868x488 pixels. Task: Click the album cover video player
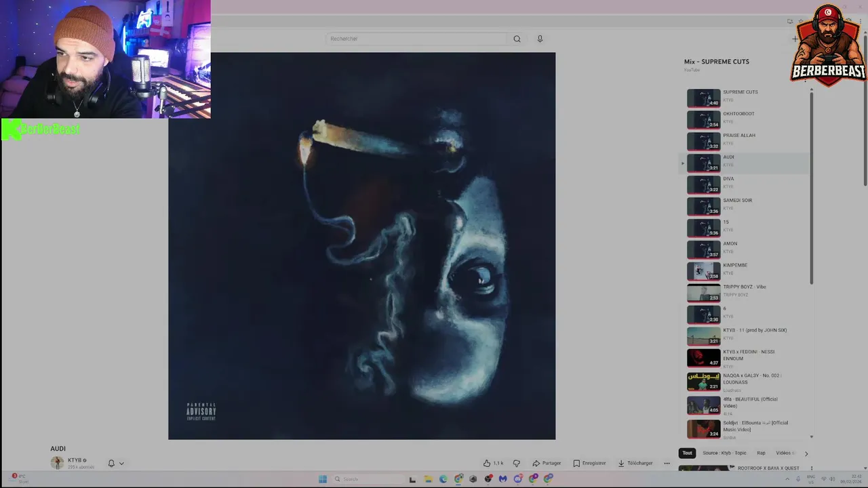tap(361, 246)
